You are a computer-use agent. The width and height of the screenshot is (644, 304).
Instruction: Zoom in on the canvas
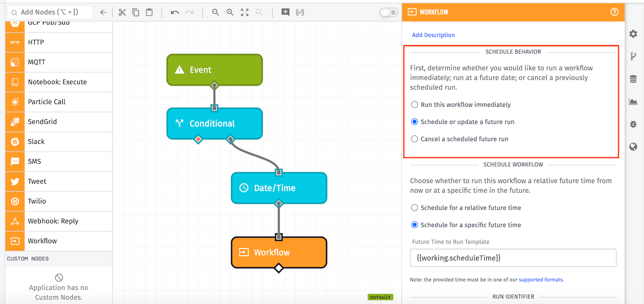tap(230, 12)
